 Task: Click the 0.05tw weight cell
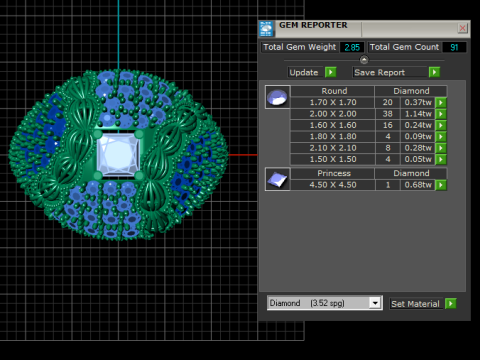(418, 159)
